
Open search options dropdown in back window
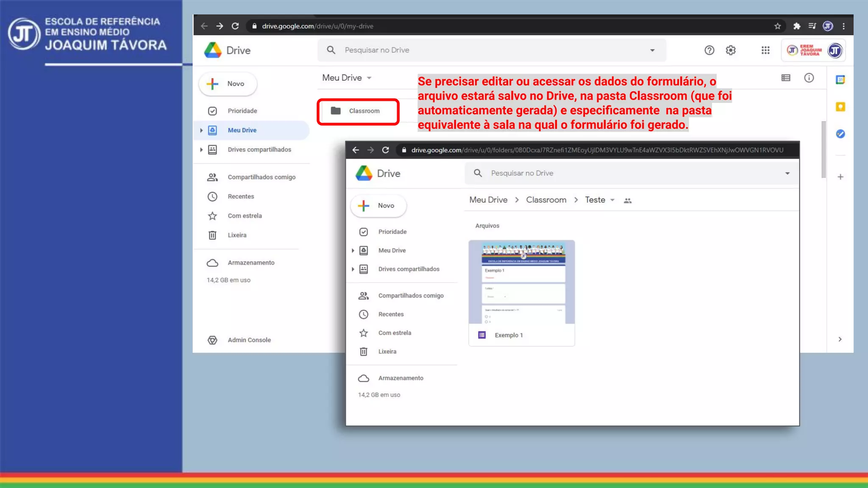pos(652,50)
